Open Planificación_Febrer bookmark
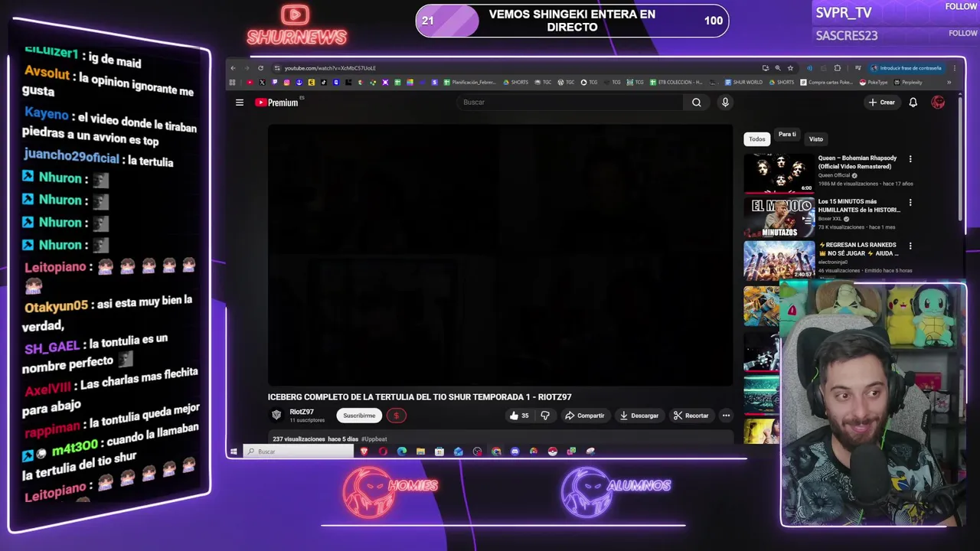980x551 pixels. click(x=471, y=83)
